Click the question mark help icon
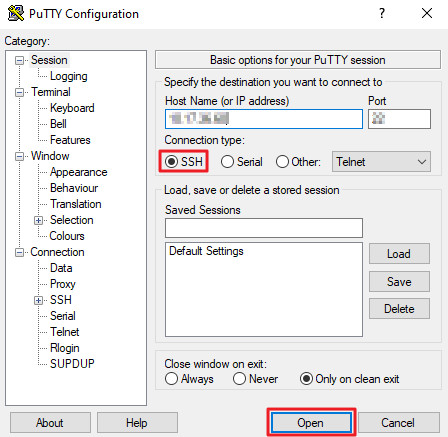Screen dimensions: 448x437 [x=382, y=13]
